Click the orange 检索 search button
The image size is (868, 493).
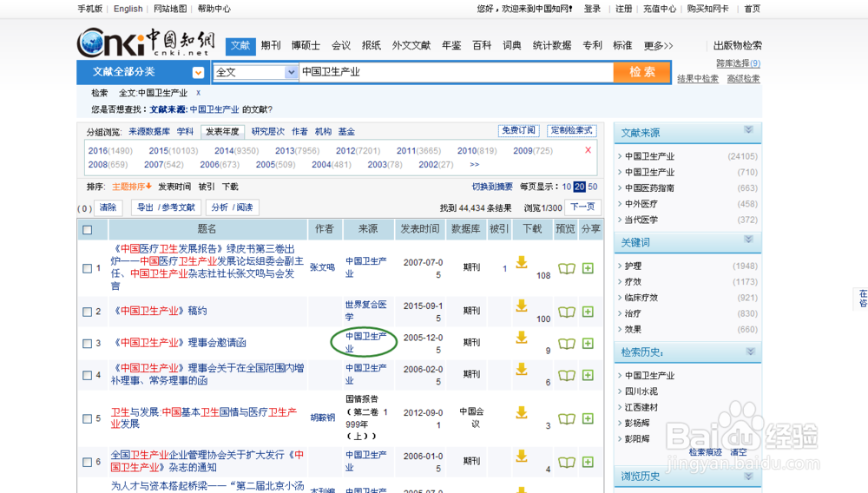pyautogui.click(x=642, y=72)
